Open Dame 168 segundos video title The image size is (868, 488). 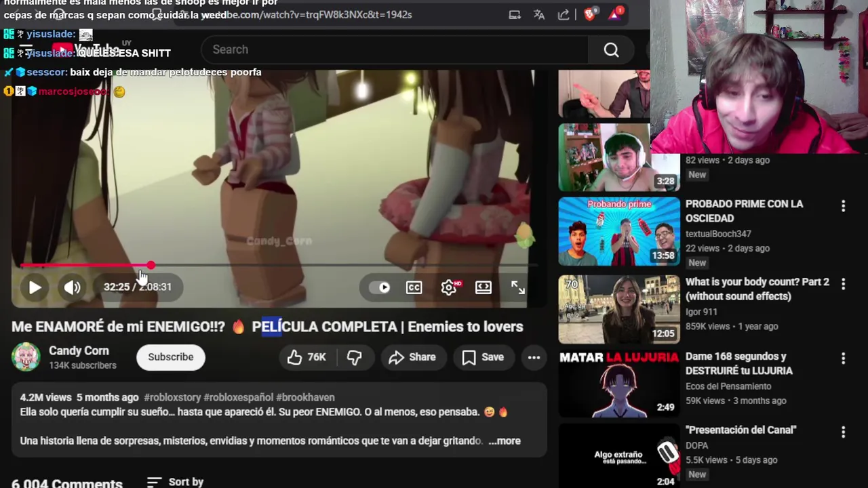739,363
